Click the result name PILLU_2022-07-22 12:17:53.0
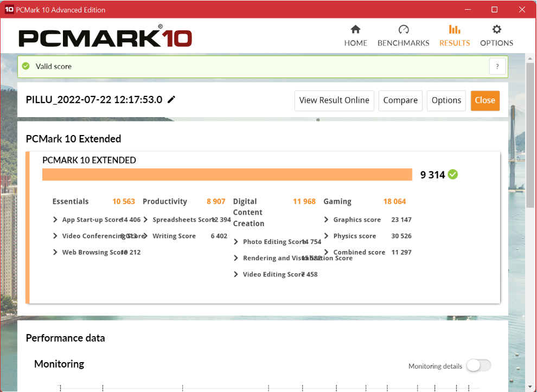 point(94,100)
